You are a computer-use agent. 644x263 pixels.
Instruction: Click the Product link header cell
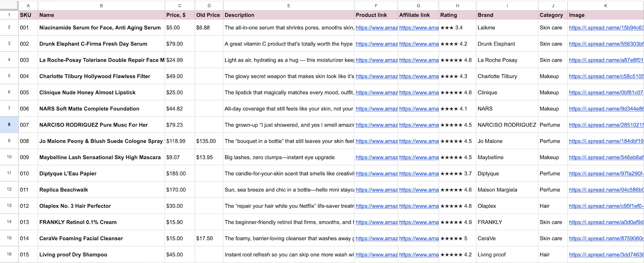[x=376, y=15]
